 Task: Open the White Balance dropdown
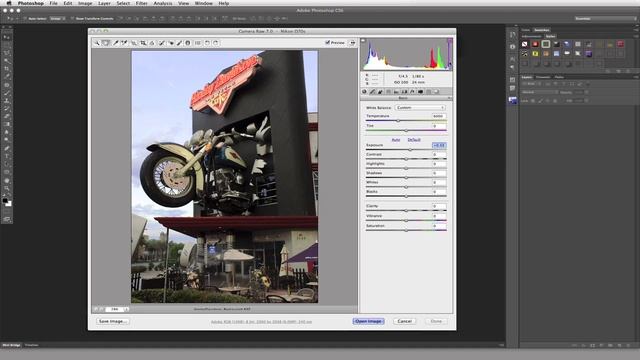(x=420, y=108)
